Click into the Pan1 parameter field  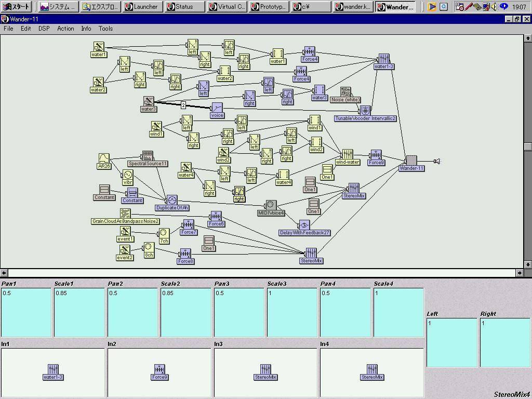click(x=26, y=312)
